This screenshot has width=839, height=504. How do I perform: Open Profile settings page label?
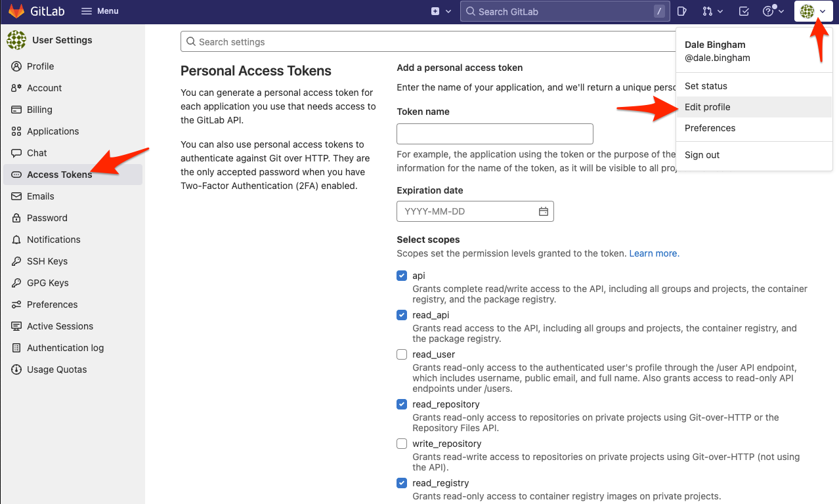coord(40,66)
